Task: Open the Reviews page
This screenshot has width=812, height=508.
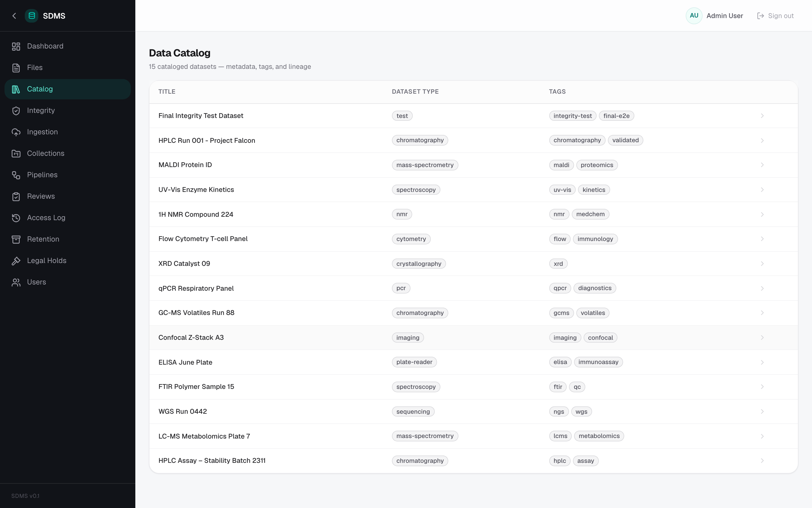Action: pyautogui.click(x=67, y=196)
